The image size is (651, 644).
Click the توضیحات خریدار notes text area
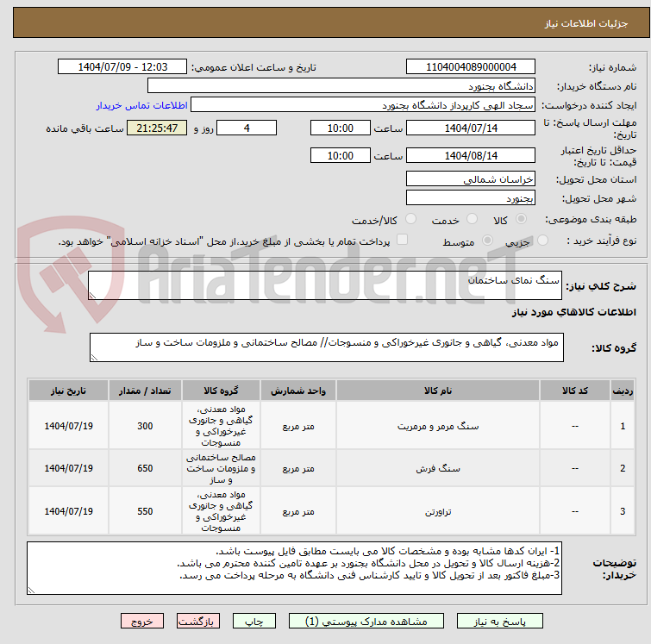coord(294,567)
